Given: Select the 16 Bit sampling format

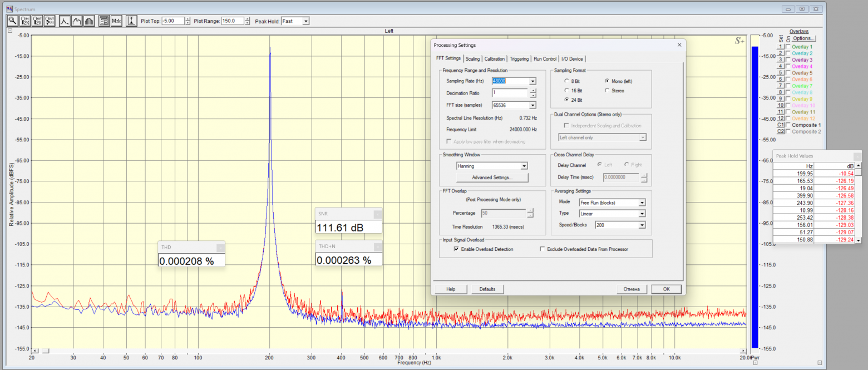Looking at the screenshot, I should 566,91.
